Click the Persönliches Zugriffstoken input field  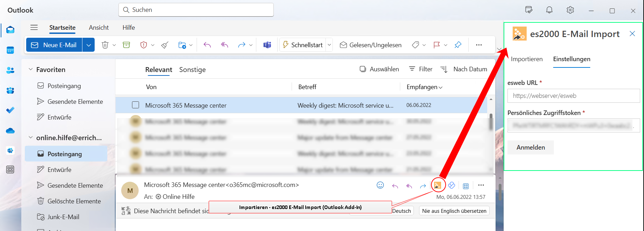(573, 125)
